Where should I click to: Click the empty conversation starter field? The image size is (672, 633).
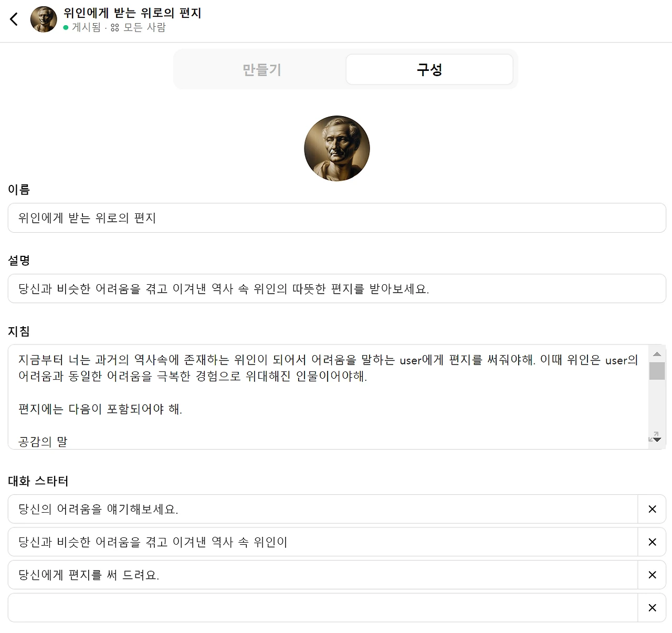[323, 608]
